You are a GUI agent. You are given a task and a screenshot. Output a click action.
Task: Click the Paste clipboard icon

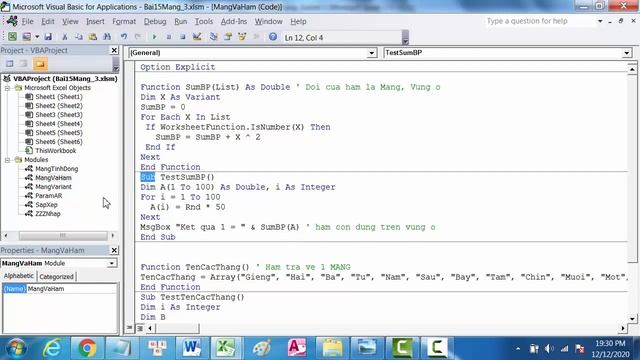tap(93, 37)
